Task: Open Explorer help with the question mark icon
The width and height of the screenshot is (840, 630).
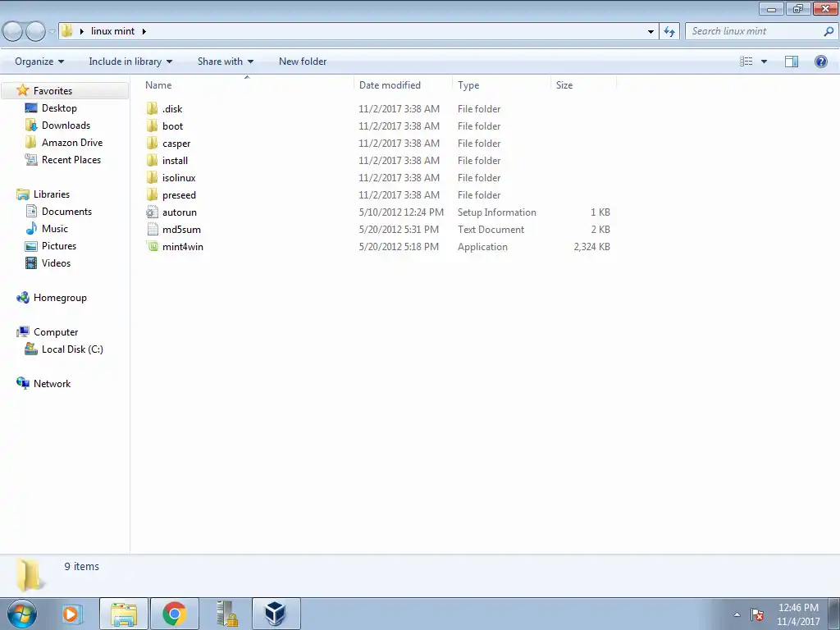Action: 820,62
